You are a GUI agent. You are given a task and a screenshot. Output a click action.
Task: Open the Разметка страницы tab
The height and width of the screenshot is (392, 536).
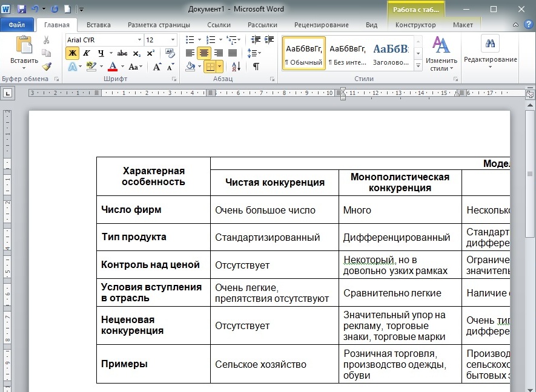click(159, 25)
